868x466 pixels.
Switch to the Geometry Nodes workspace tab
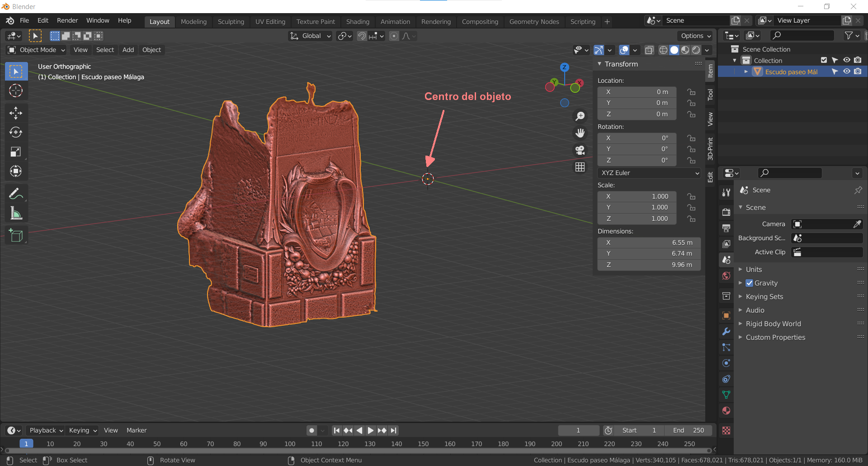point(534,22)
